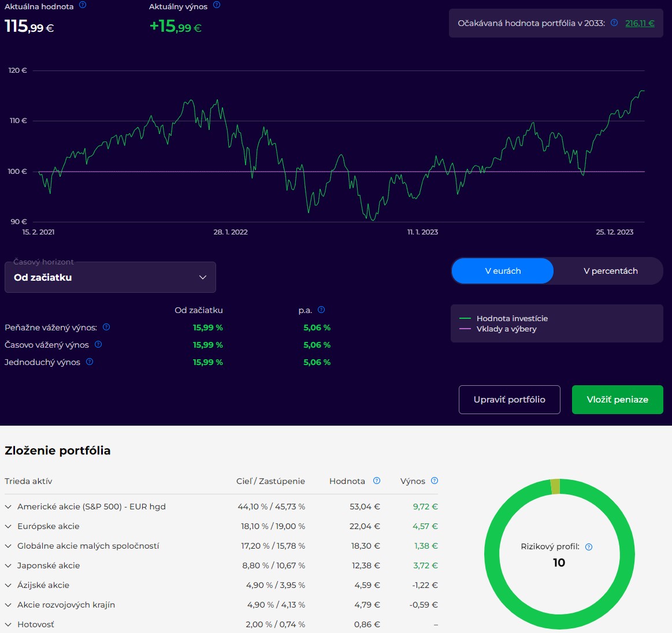The image size is (672, 633).
Task: Click info icon next to Rizikový profil
Action: [x=589, y=547]
